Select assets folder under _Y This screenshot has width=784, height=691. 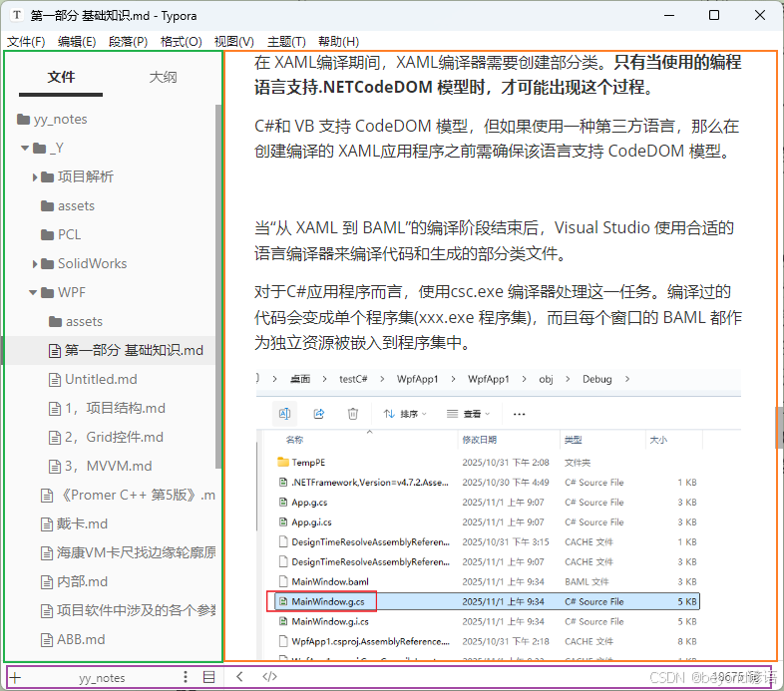(x=68, y=206)
